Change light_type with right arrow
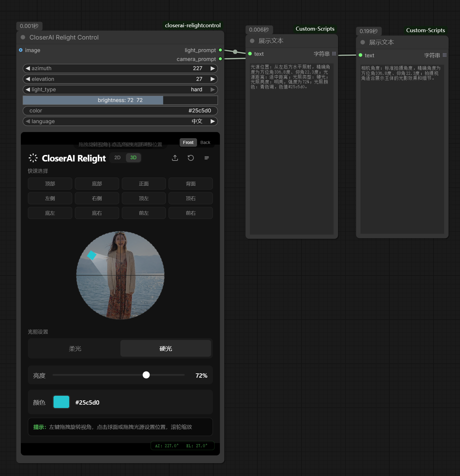460x476 pixels. point(213,89)
